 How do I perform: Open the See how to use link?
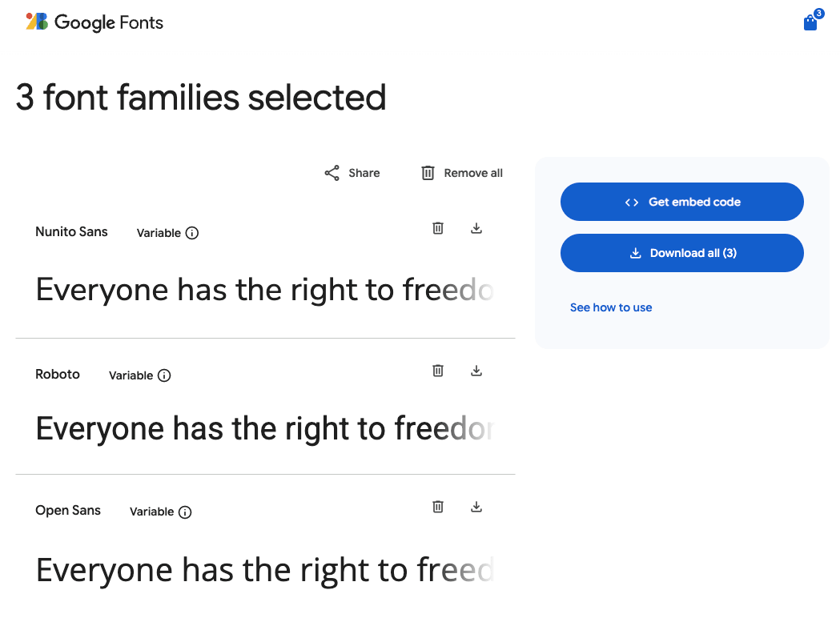click(x=611, y=307)
